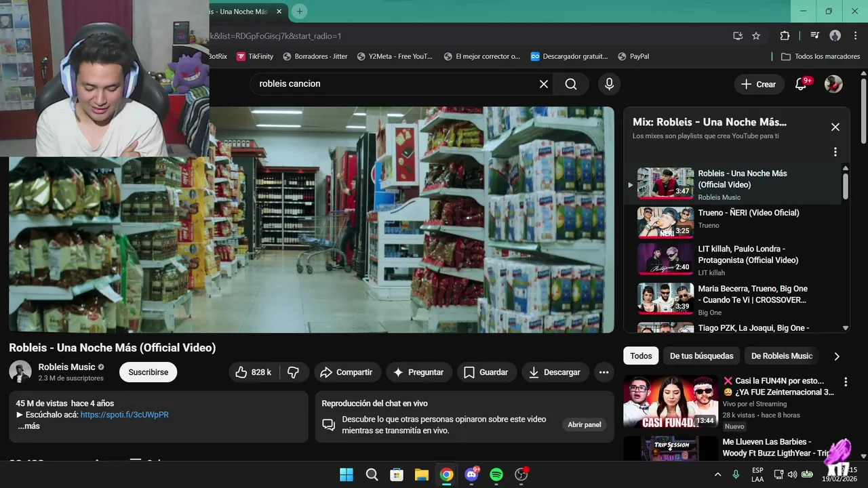Close the Mix playlist panel

pos(835,127)
